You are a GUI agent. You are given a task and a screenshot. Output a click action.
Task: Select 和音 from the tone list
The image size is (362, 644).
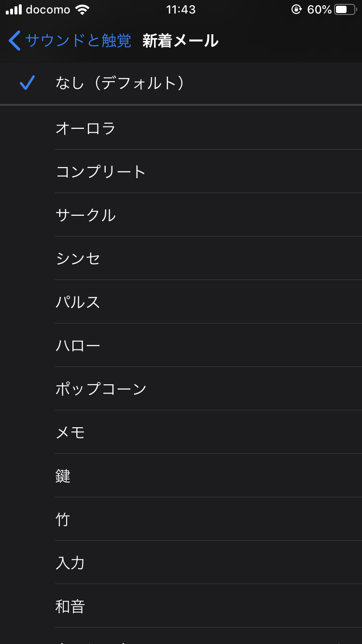70,606
